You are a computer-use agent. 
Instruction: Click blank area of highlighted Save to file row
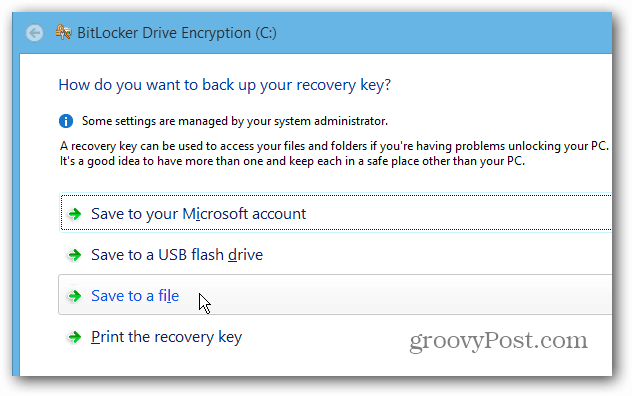tap(403, 295)
